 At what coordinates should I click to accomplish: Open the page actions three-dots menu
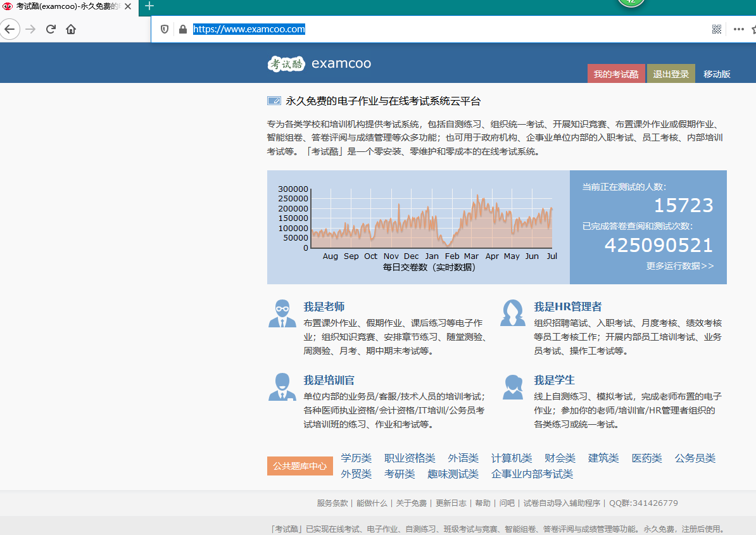coord(739,29)
